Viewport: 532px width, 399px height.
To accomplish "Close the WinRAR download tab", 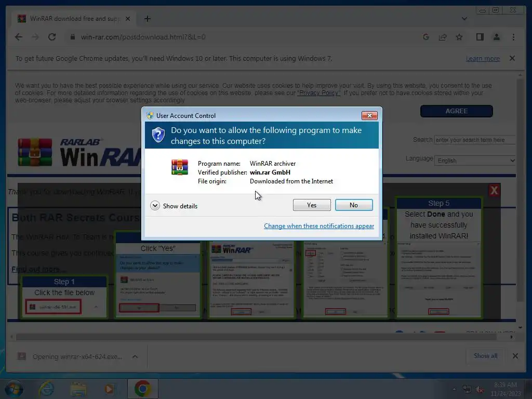I will (128, 19).
